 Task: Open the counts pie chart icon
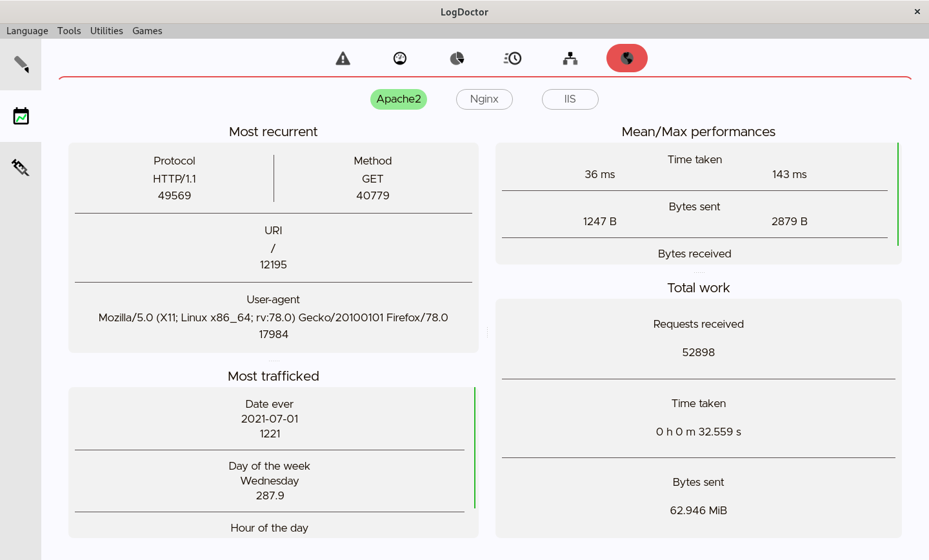click(x=457, y=58)
